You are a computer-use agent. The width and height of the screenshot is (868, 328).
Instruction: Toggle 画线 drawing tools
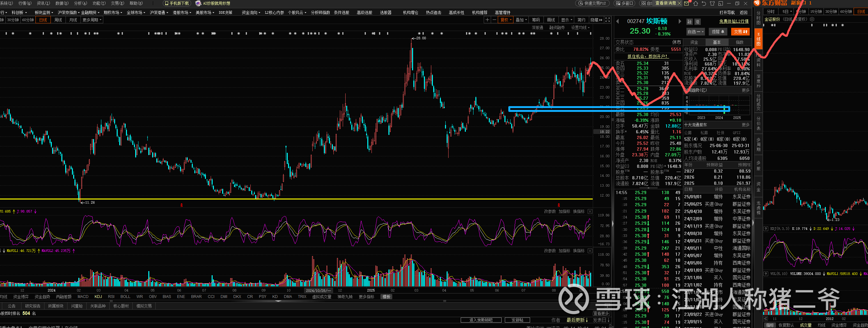coord(551,20)
